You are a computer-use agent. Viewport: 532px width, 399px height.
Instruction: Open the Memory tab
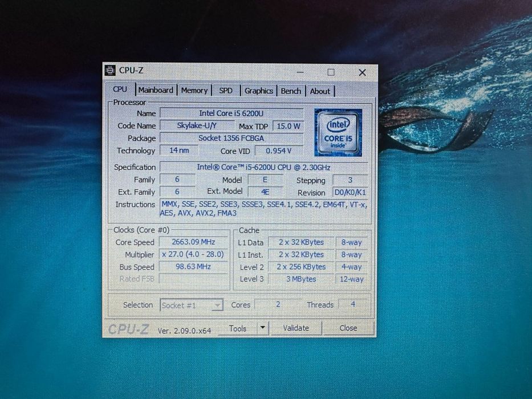[194, 90]
